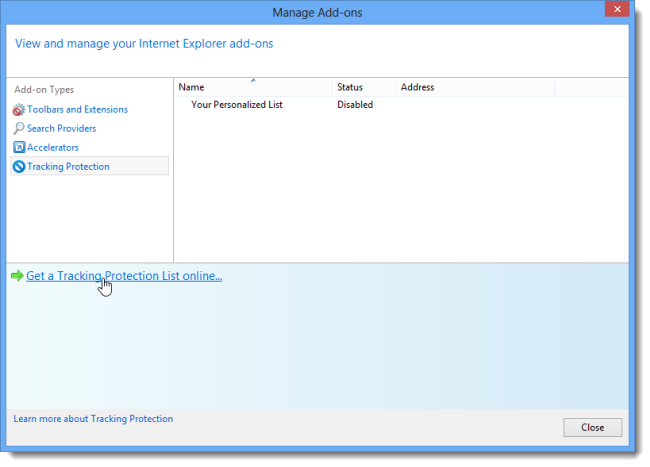The image size is (650, 467).
Task: Click the green arrow beside Get a list
Action: [x=17, y=276]
